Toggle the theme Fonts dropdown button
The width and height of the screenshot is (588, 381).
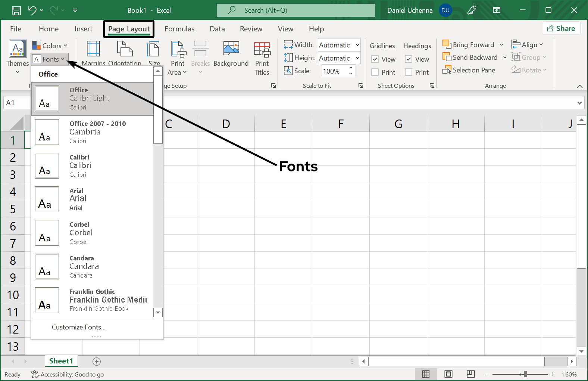coord(50,59)
